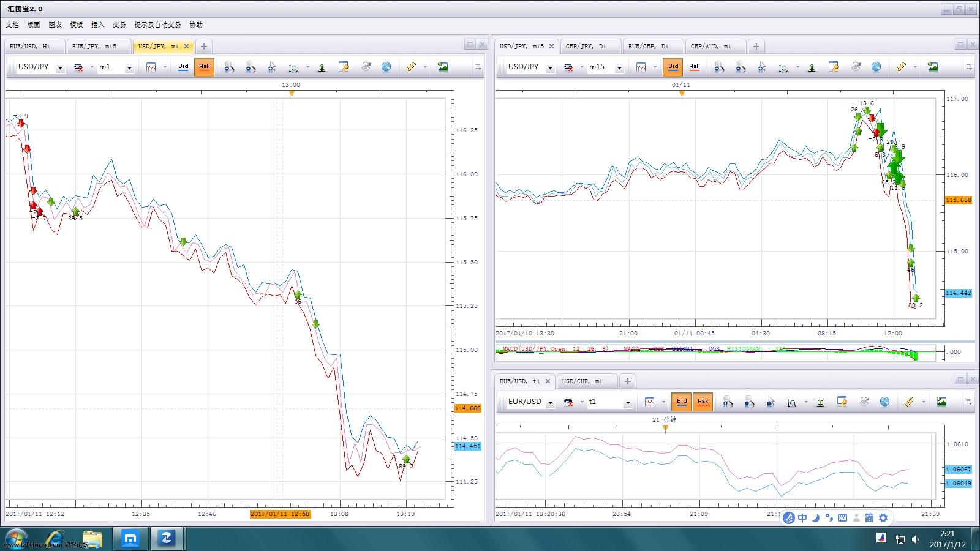This screenshot has height=551, width=980.
Task: Save the USD/JPY m15 chart as image
Action: [933, 67]
